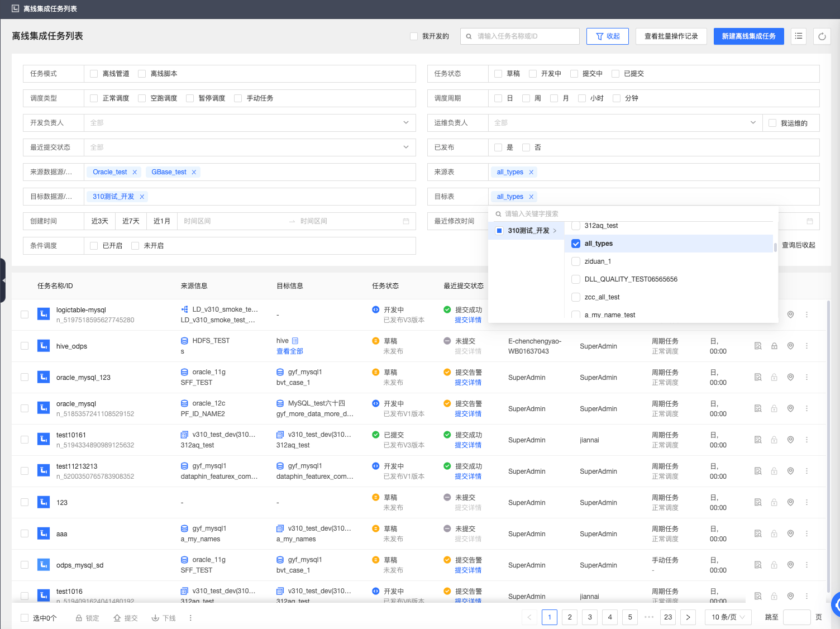The width and height of the screenshot is (840, 629).
Task: Toggle the 我开发的 checkbox
Action: [x=414, y=36]
